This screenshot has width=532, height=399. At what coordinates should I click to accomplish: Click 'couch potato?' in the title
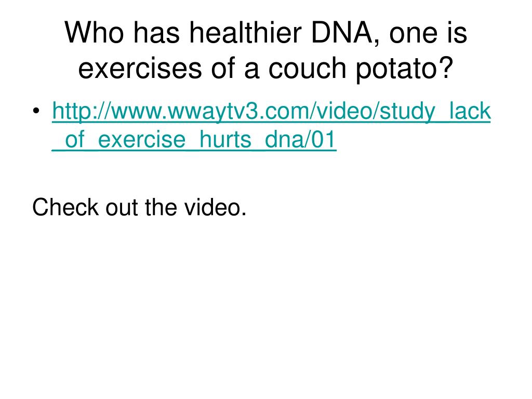(x=361, y=69)
